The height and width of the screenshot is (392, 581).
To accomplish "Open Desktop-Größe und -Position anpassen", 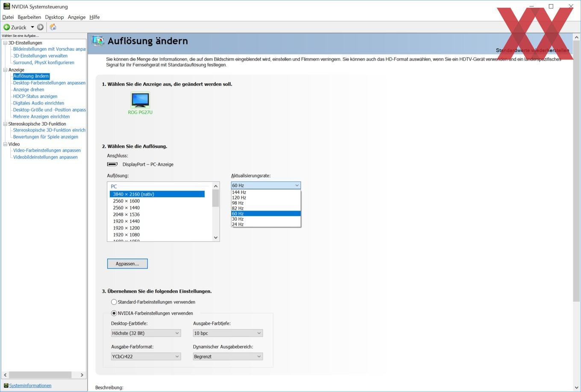I will pyautogui.click(x=49, y=110).
